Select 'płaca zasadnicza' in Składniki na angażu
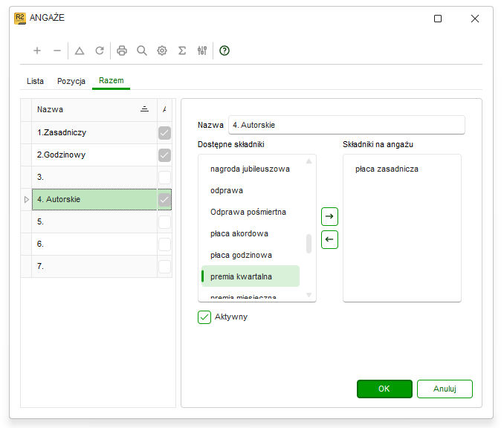The image size is (504, 428). tap(387, 169)
